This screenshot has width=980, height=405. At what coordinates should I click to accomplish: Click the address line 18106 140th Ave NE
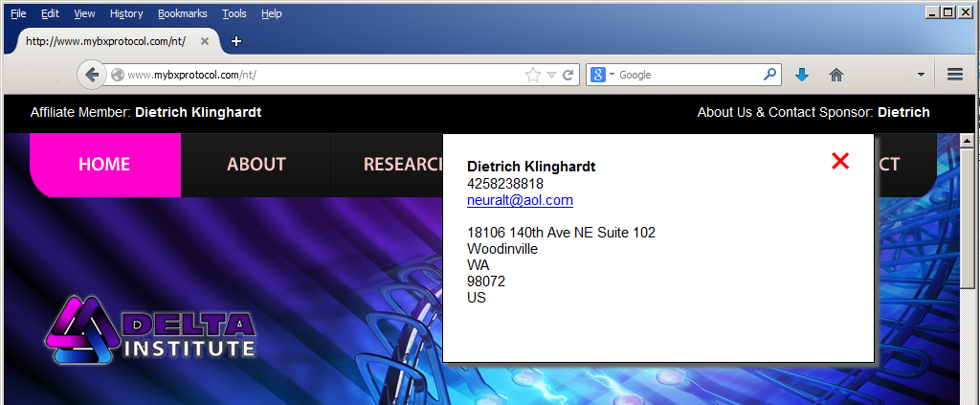click(x=561, y=233)
